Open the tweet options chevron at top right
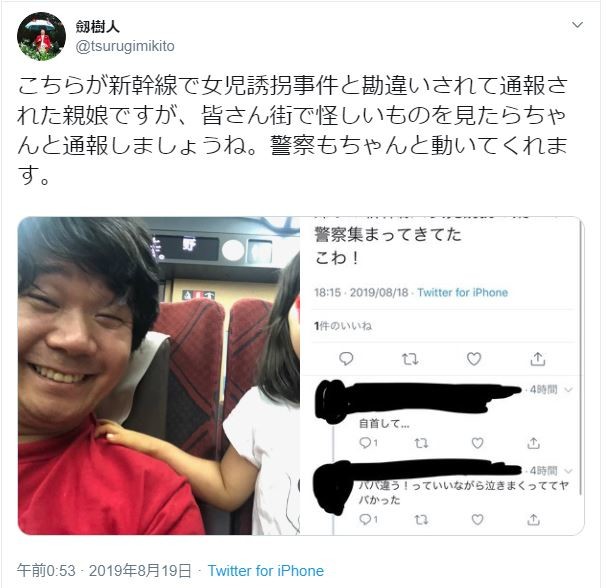Image resolution: width=607 pixels, height=588 pixels. 577,25
